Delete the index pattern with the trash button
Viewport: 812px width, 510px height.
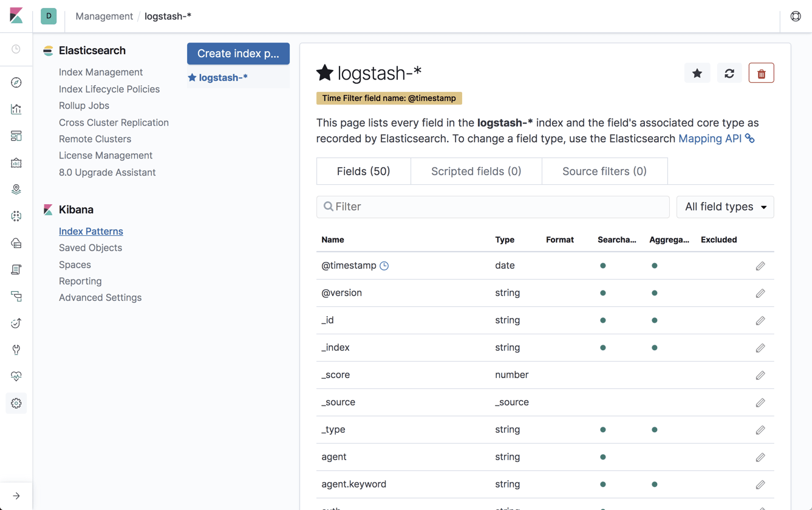761,74
